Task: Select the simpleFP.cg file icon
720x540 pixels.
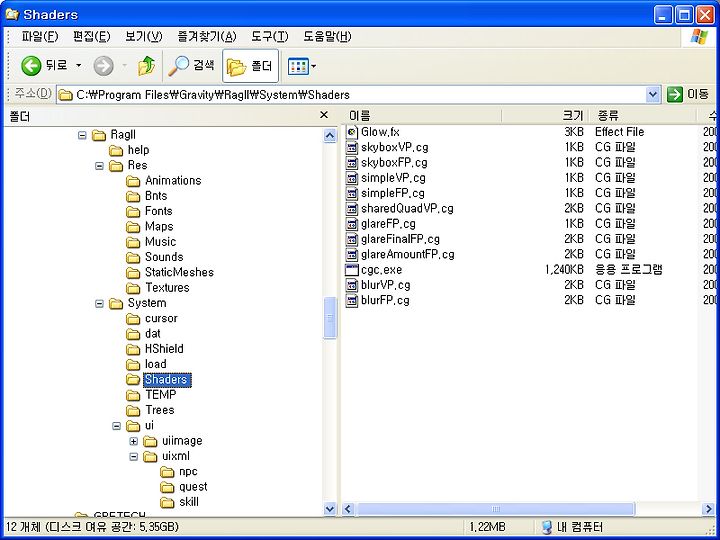Action: click(x=352, y=193)
